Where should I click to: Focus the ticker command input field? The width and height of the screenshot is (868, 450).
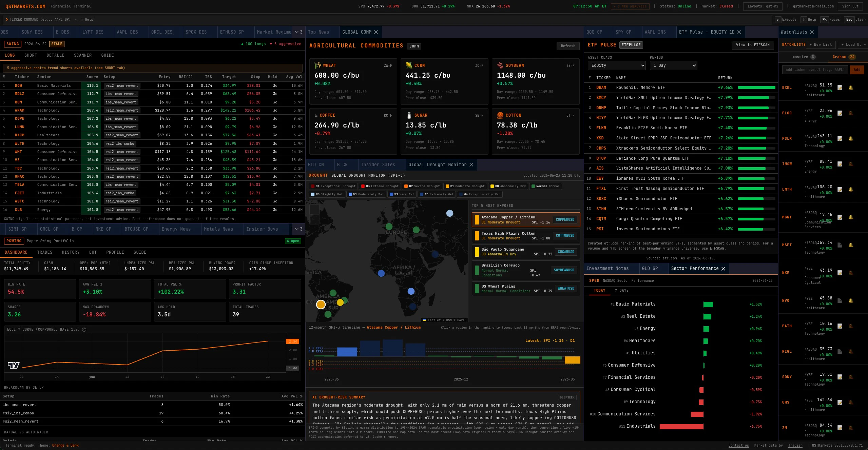(x=387, y=20)
